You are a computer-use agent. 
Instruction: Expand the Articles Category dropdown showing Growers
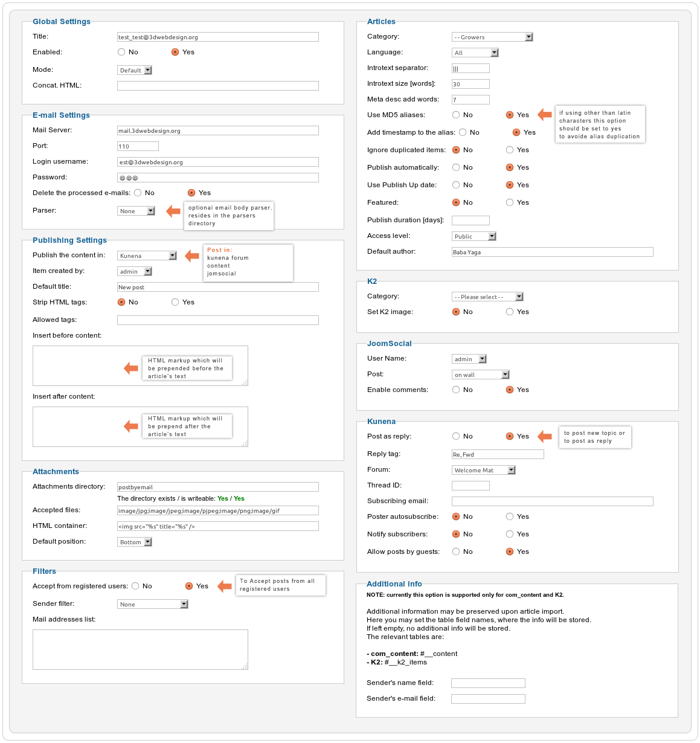[x=492, y=37]
